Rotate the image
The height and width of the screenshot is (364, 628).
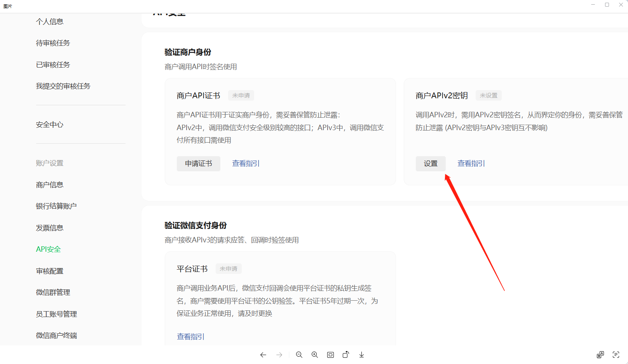tap(345, 355)
